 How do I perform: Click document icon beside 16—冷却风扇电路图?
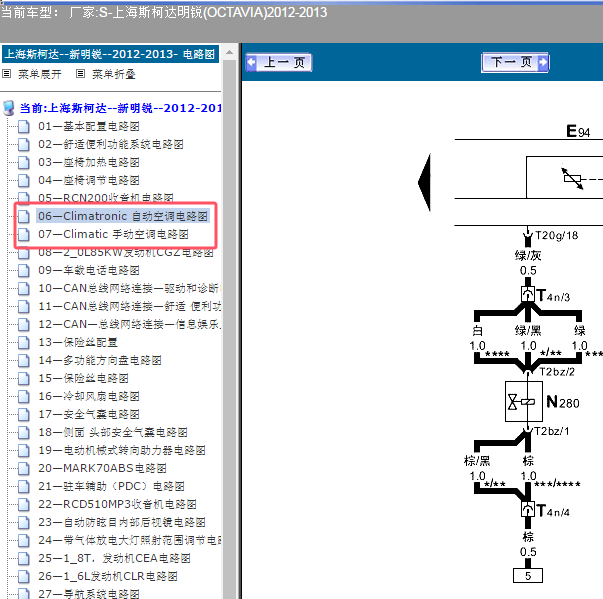(x=23, y=396)
